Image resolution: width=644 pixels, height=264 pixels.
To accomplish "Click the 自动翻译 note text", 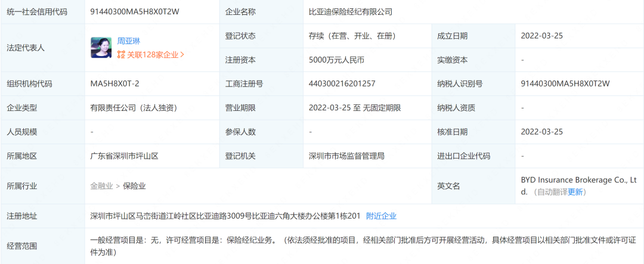I will tap(552, 192).
